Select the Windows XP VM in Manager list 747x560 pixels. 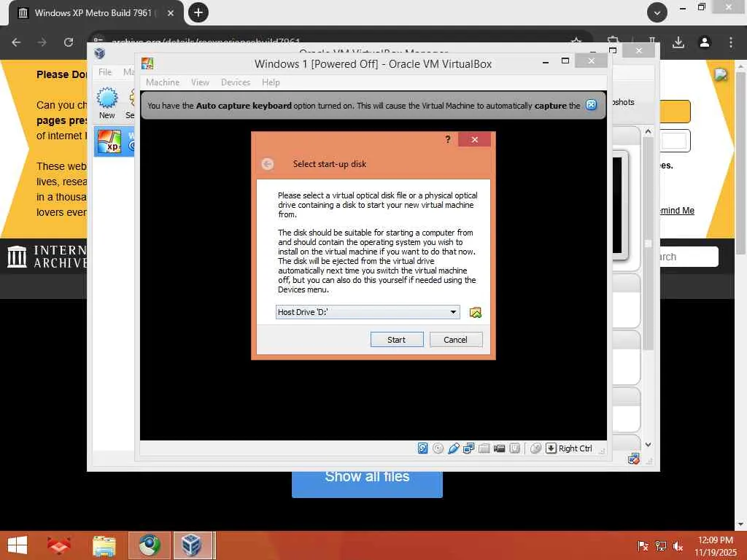click(x=115, y=142)
